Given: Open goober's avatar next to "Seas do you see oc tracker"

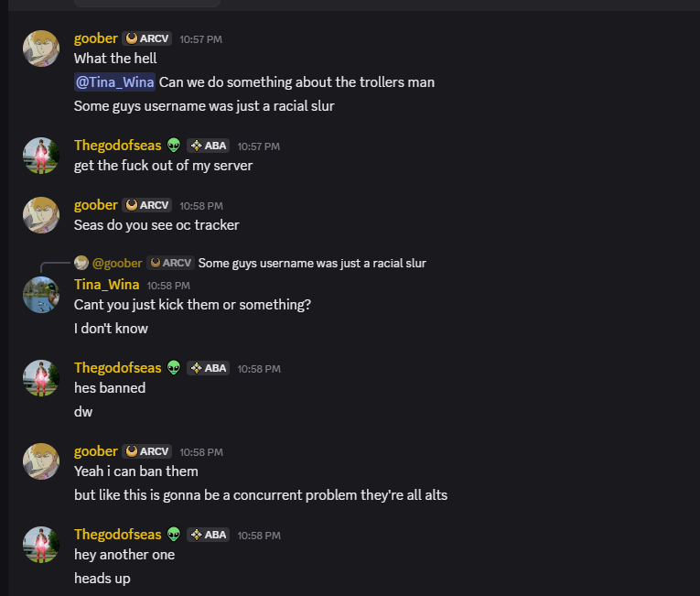Looking at the screenshot, I should (x=41, y=215).
